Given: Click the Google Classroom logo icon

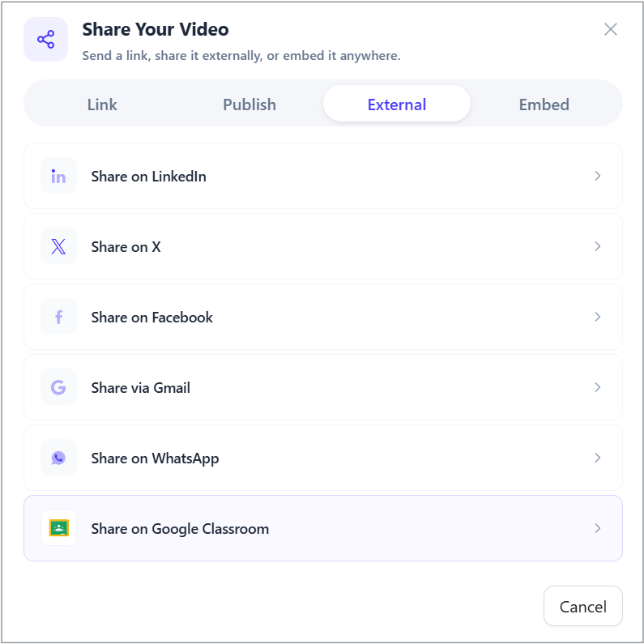Looking at the screenshot, I should [58, 528].
